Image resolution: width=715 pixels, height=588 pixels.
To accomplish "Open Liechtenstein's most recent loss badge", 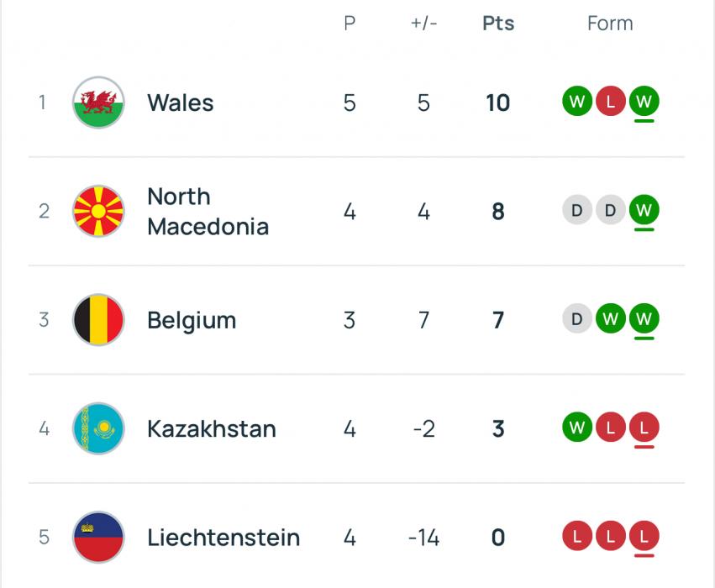I will (x=644, y=536).
